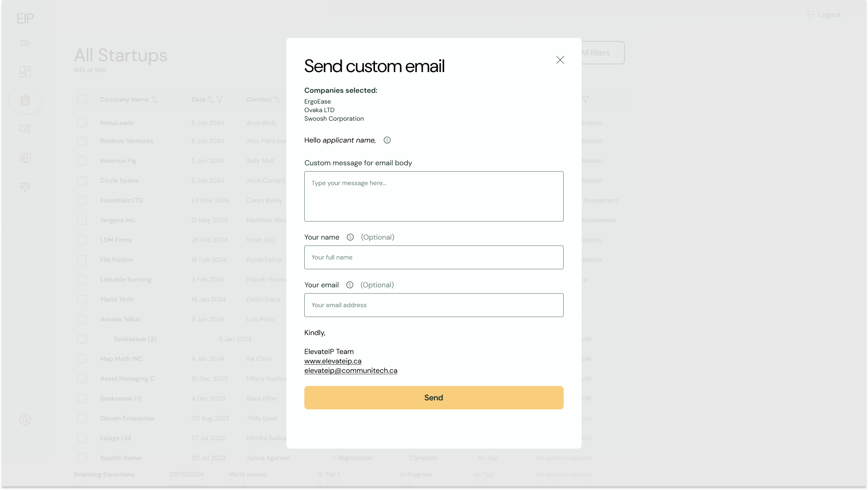
Task: Open the balance scale icon in sidebar
Action: [x=25, y=186]
